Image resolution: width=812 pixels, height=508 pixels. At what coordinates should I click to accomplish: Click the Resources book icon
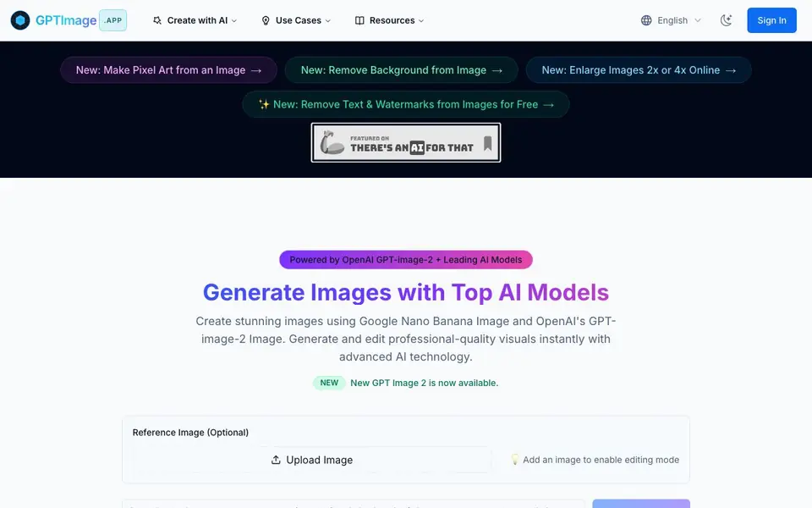click(359, 20)
